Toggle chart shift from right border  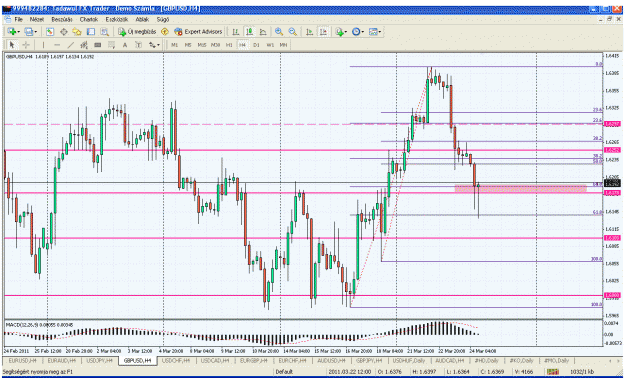pos(323,32)
